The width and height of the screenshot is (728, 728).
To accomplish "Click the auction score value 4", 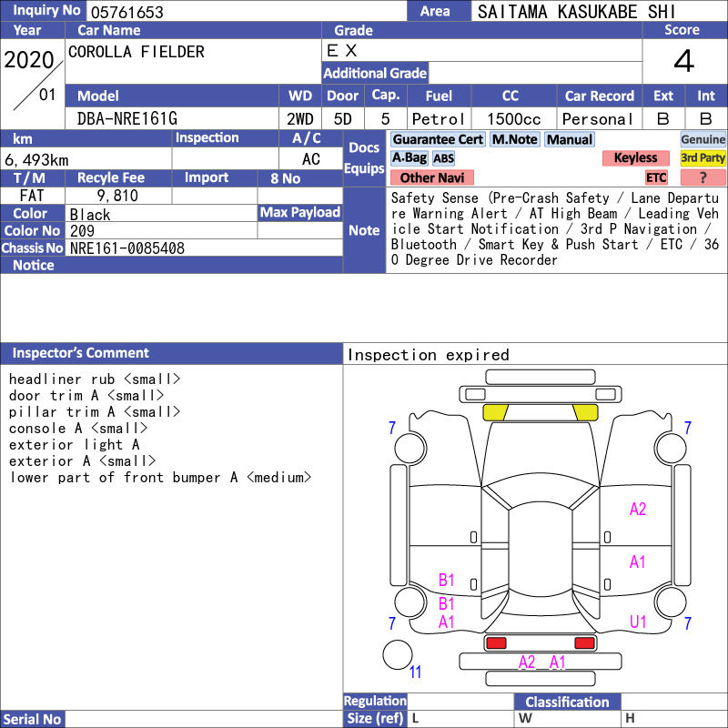I will pyautogui.click(x=683, y=61).
